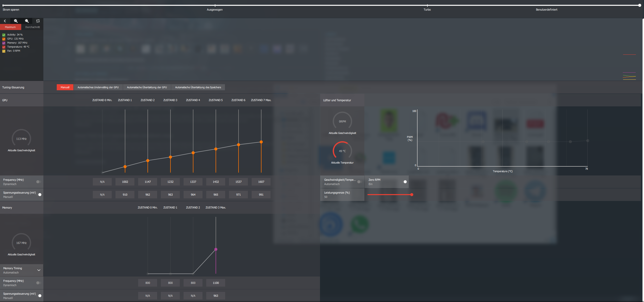The image size is (644, 302).
Task: Click the zoom in magnifier icon
Action: 16,21
